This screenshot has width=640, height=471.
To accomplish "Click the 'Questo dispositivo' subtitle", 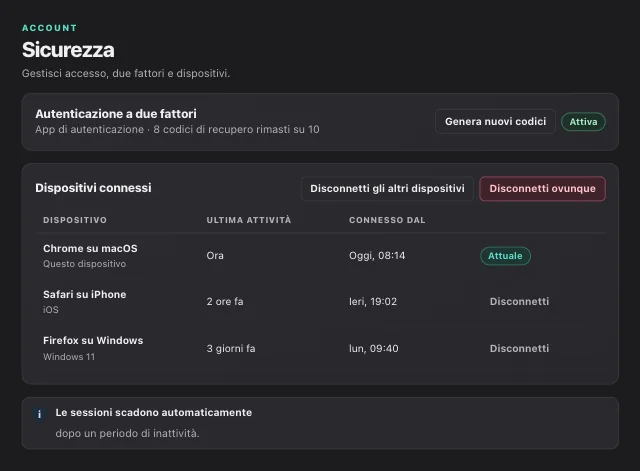I will (x=84, y=264).
